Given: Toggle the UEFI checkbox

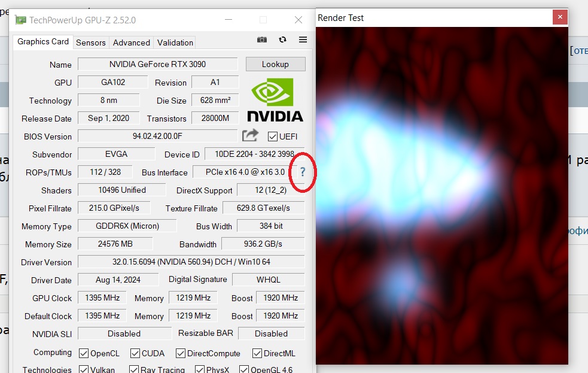Looking at the screenshot, I should [x=273, y=137].
